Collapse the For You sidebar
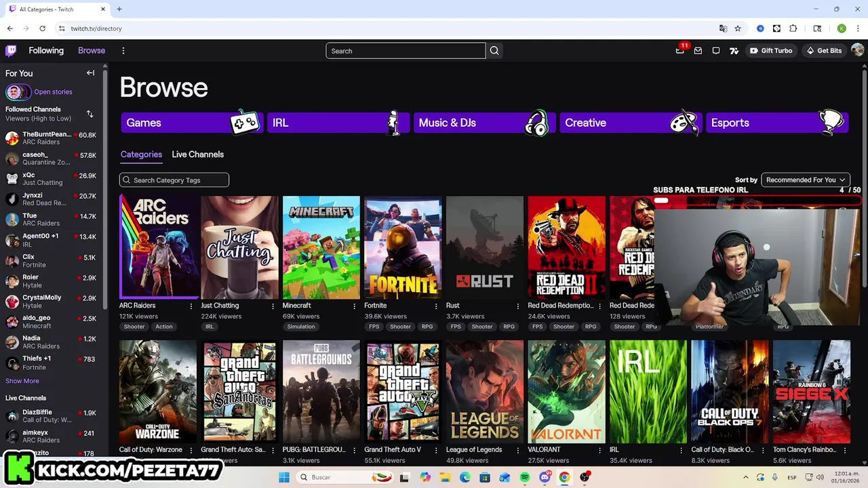868x488 pixels. (x=90, y=73)
